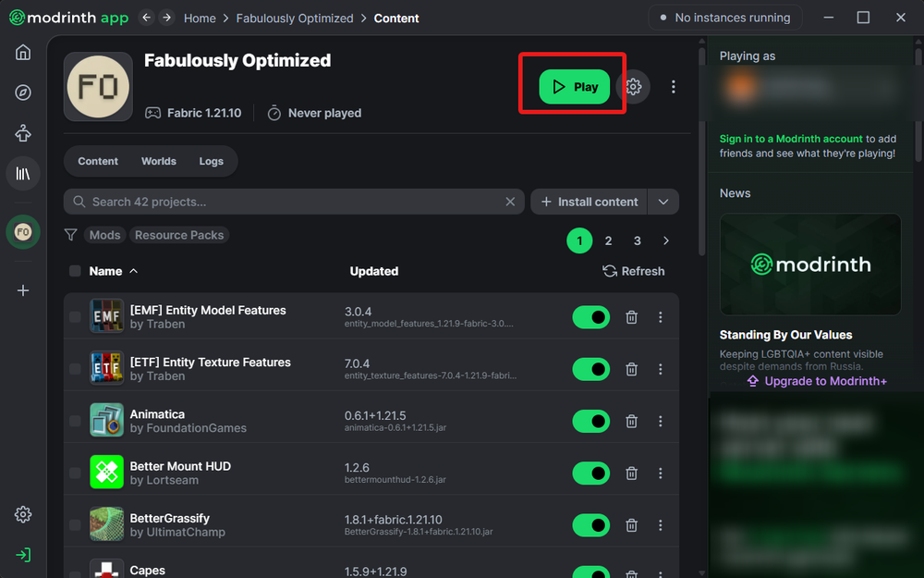Screen dimensions: 924x578
Task: Open the Library icon in the sidebar
Action: click(23, 173)
